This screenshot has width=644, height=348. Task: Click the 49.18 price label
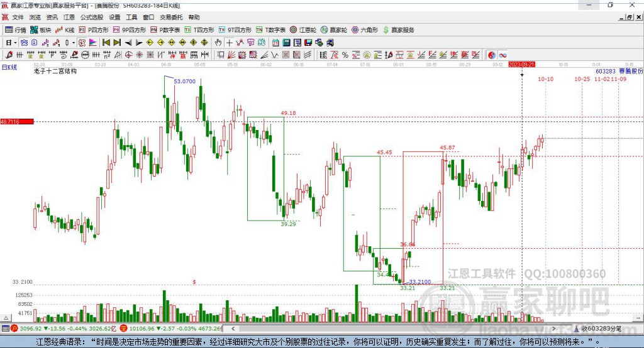click(288, 113)
